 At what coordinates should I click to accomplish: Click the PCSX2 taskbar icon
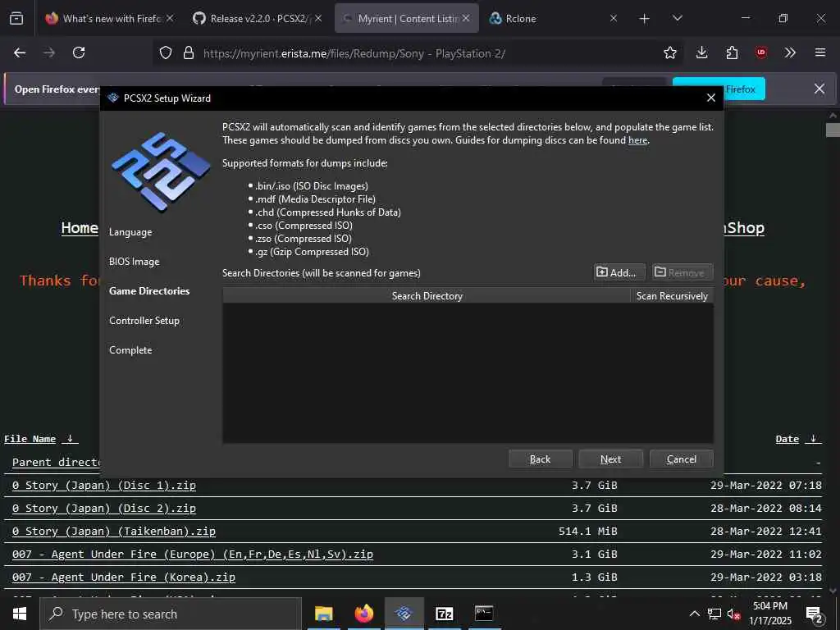404,614
